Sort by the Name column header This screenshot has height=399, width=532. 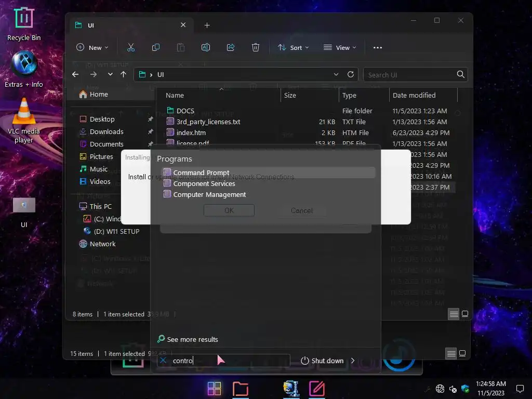(175, 96)
